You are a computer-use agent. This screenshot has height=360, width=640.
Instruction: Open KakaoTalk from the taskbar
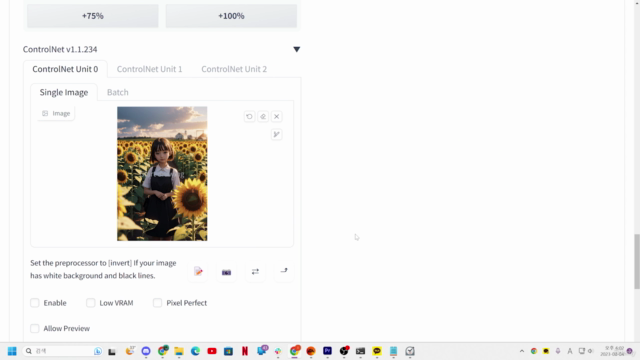coord(377,351)
